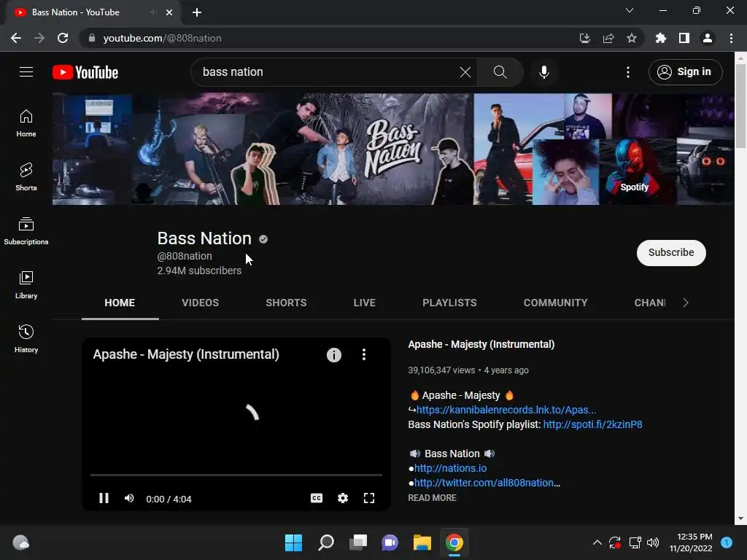Open Subscriptions in sidebar
The image size is (747, 560).
coord(26,231)
